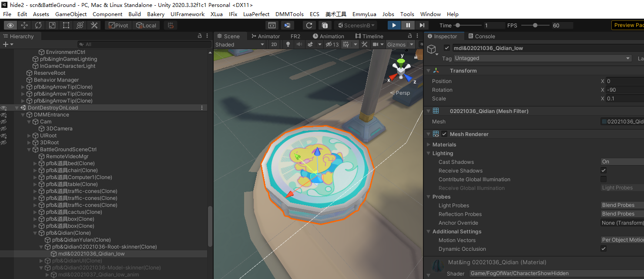Toggle hidden eye on DMMEntrance row
The image size is (644, 279).
(x=3, y=115)
